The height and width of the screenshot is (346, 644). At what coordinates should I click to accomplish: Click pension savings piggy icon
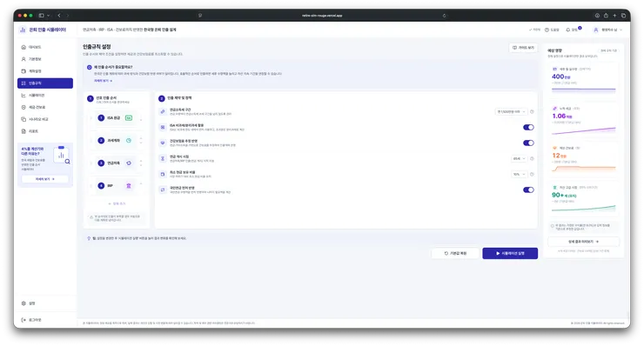point(129,163)
